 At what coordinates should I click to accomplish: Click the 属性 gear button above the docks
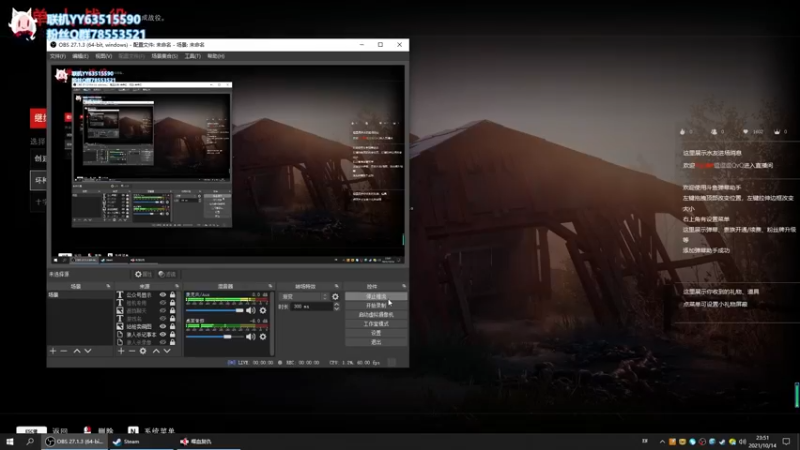[143, 274]
